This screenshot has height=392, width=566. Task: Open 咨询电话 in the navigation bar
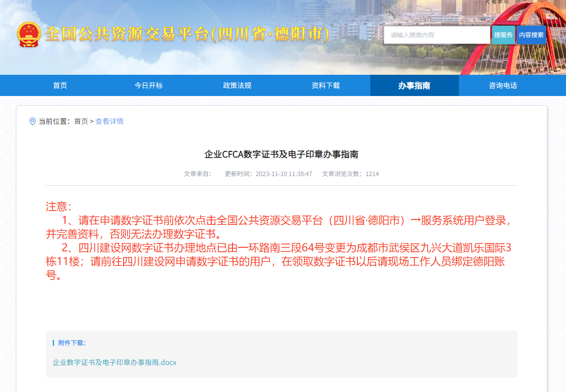(503, 85)
